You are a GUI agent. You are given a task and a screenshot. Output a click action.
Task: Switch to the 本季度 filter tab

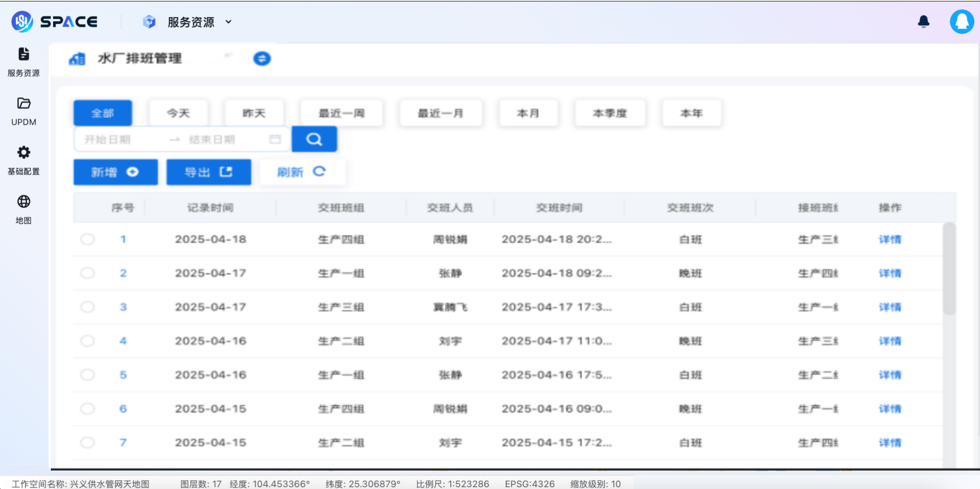(610, 113)
